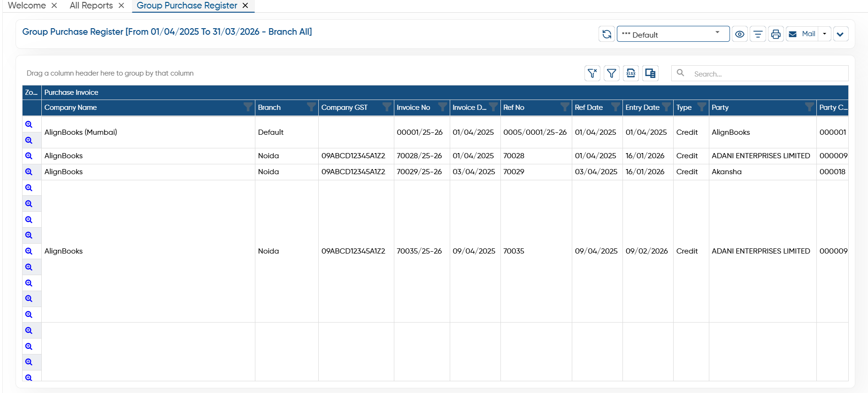
Task: Zoom into invoice 70028/25-26 row
Action: point(29,156)
